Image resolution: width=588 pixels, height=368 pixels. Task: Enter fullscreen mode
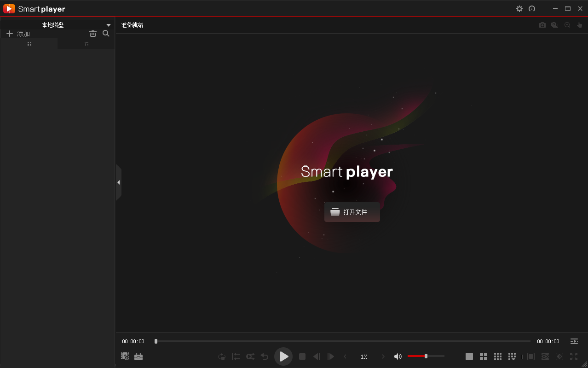[574, 356]
